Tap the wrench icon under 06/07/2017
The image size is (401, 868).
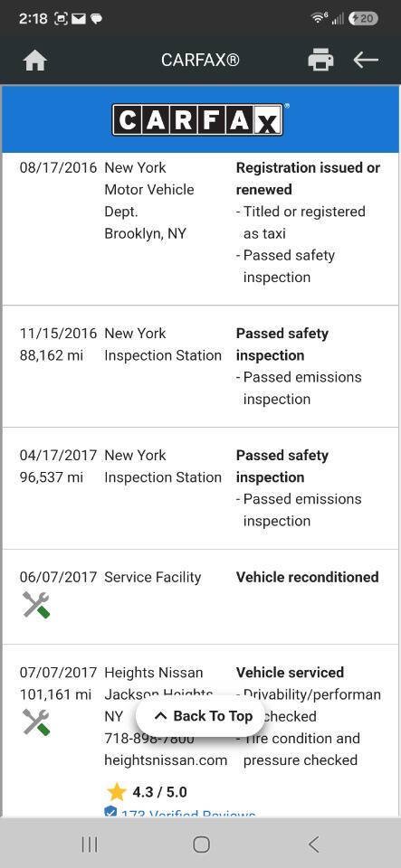click(x=36, y=605)
